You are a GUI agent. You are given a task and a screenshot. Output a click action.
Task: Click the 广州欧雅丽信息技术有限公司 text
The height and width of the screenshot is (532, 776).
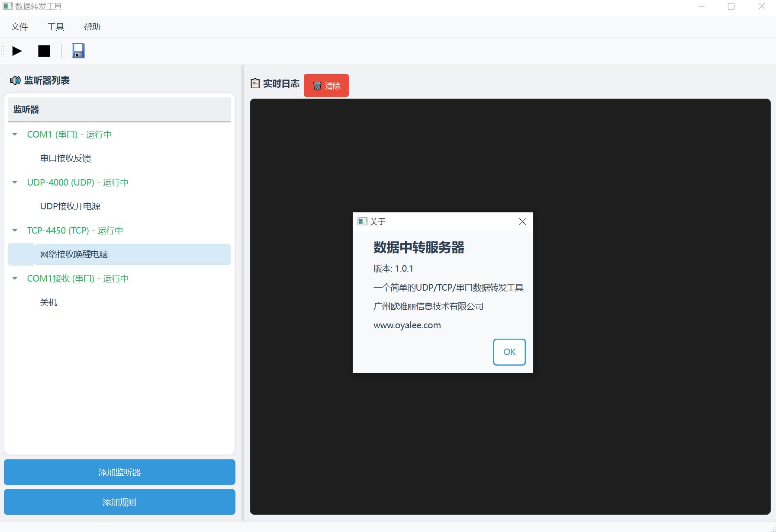coord(428,306)
